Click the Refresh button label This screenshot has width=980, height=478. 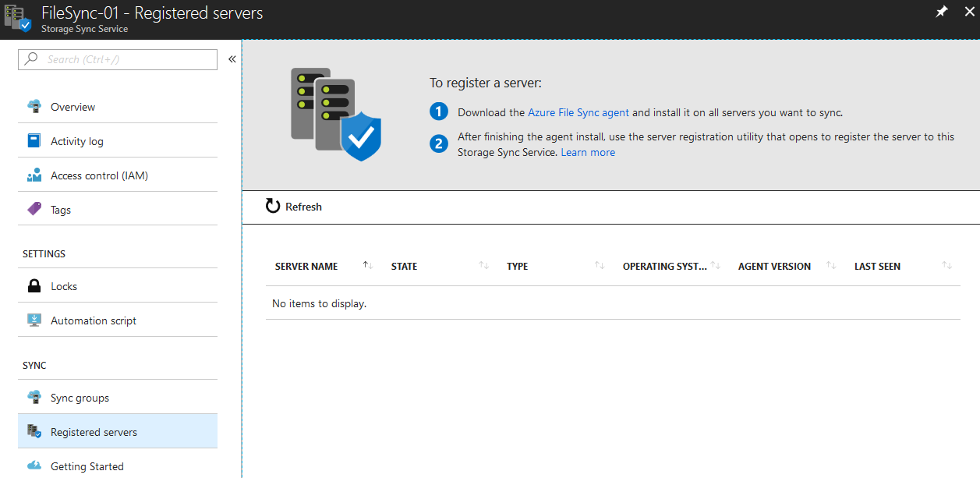tap(303, 207)
